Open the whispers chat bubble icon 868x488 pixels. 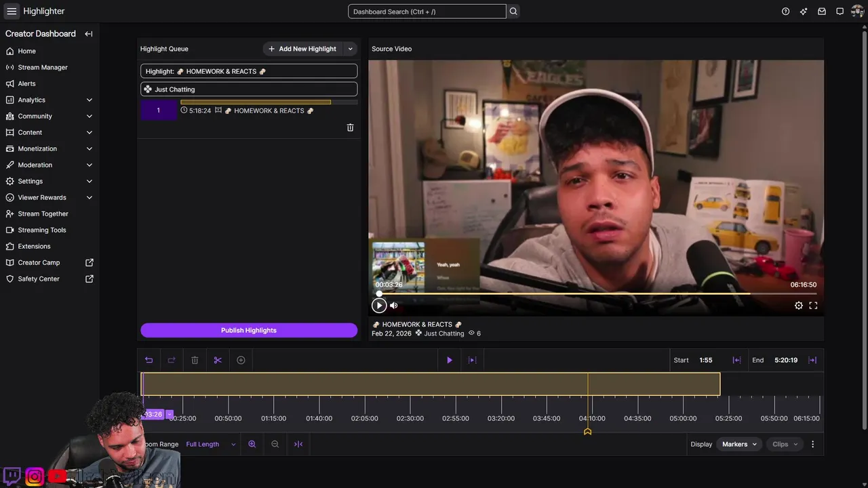(x=840, y=12)
